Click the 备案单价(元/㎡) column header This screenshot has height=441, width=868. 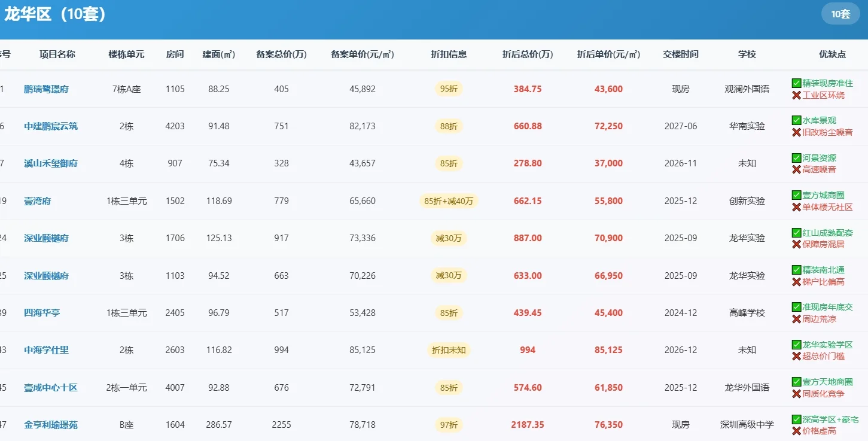[363, 54]
